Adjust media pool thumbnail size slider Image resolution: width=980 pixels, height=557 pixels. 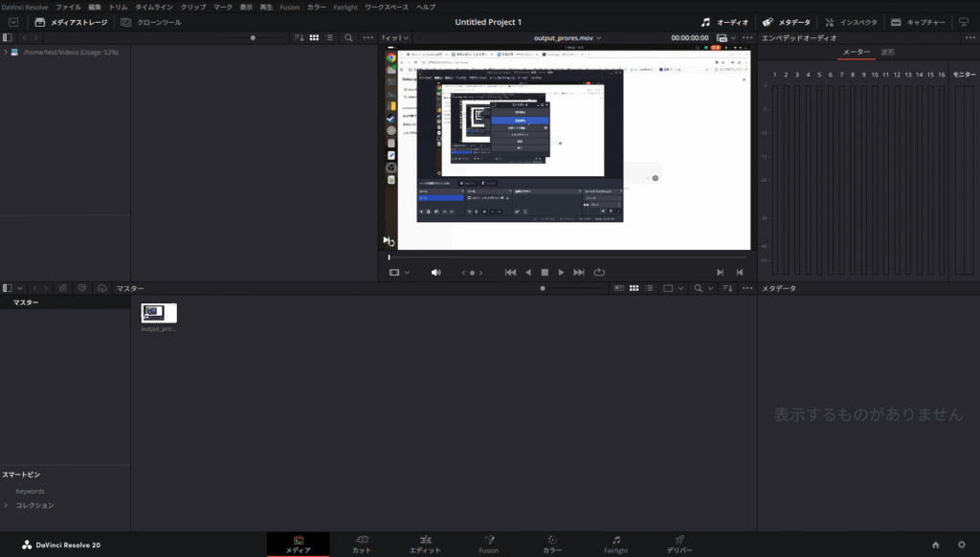pos(544,288)
